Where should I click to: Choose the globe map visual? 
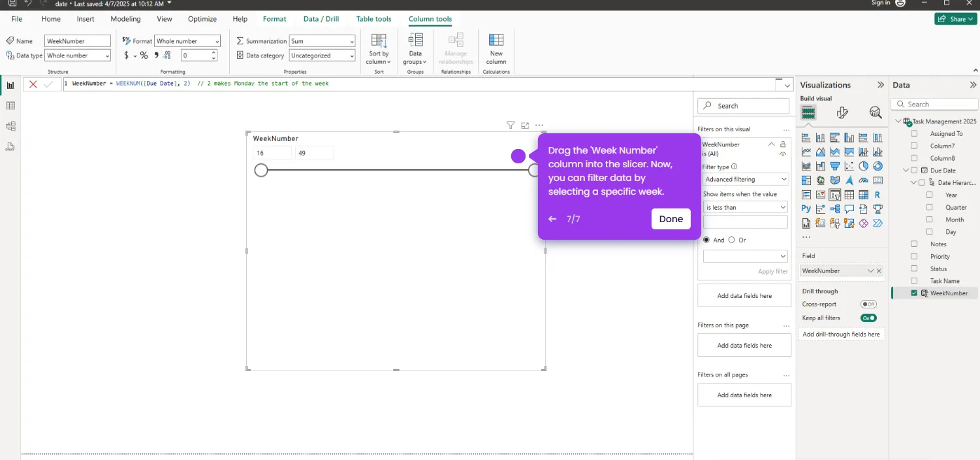click(821, 180)
